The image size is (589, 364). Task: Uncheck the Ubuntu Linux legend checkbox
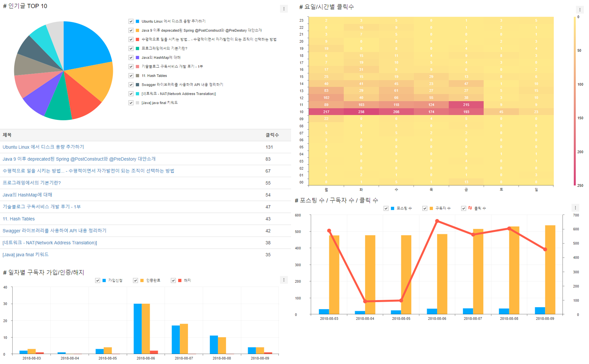[x=131, y=21]
